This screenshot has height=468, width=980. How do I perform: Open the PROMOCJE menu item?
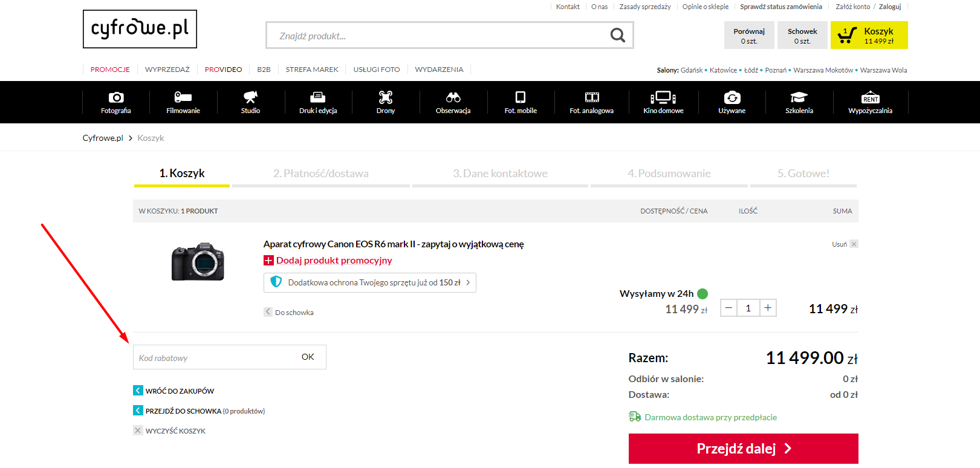[110, 70]
